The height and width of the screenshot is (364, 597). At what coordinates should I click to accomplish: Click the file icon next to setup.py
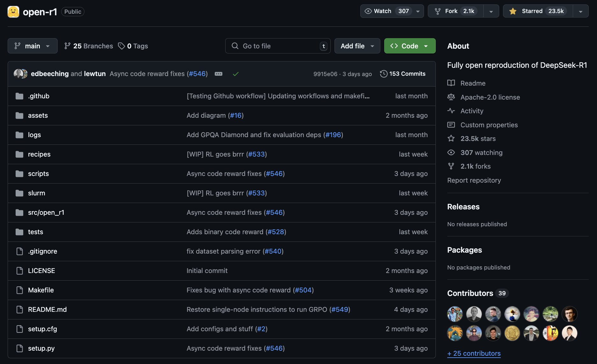point(19,348)
